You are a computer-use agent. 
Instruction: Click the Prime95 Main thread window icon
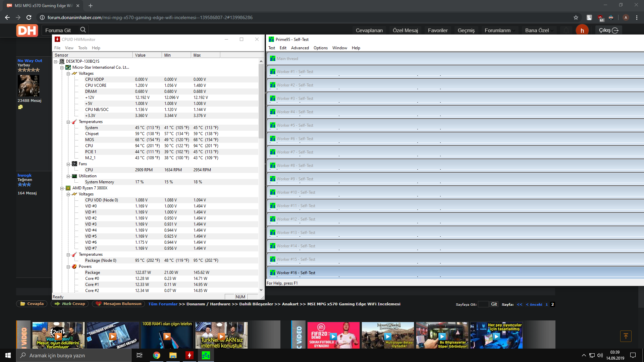[273, 58]
